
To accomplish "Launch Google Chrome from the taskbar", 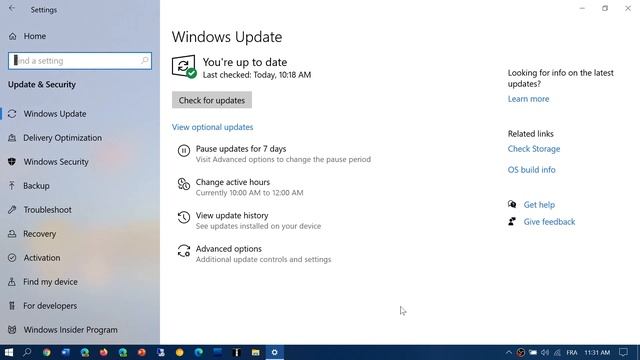I will click(x=47, y=352).
